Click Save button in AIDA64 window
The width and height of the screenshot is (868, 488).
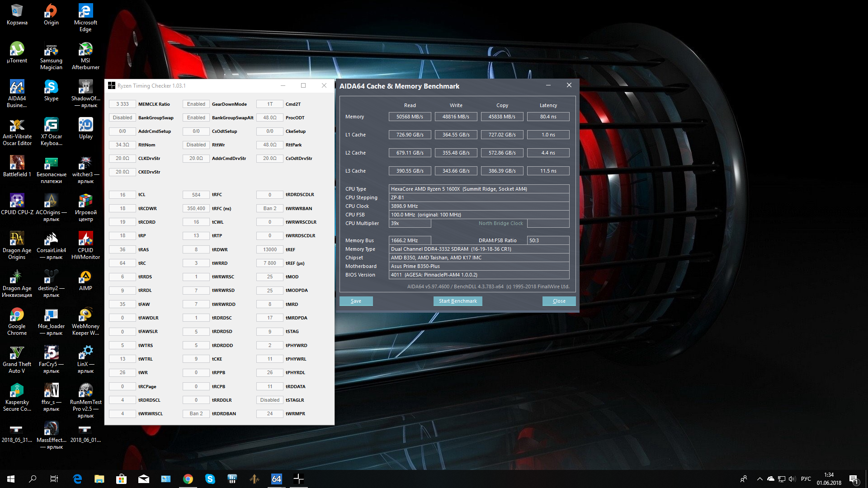356,301
